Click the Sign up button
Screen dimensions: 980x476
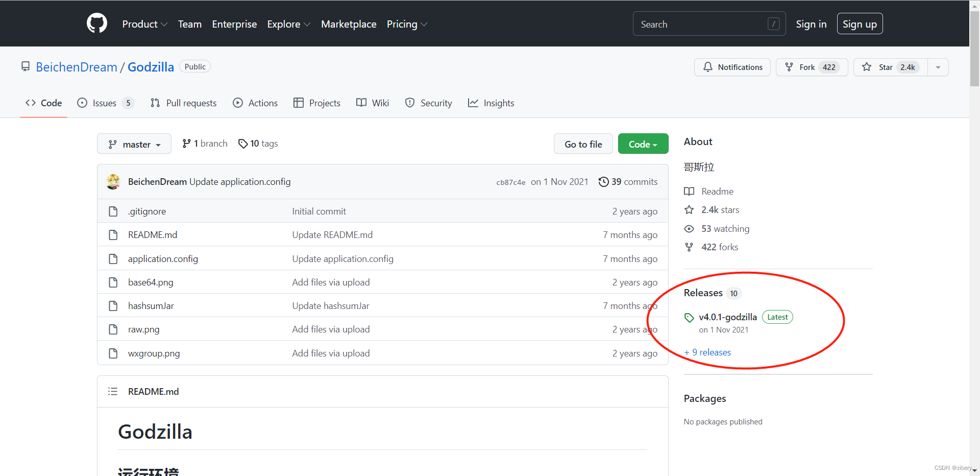click(x=860, y=24)
